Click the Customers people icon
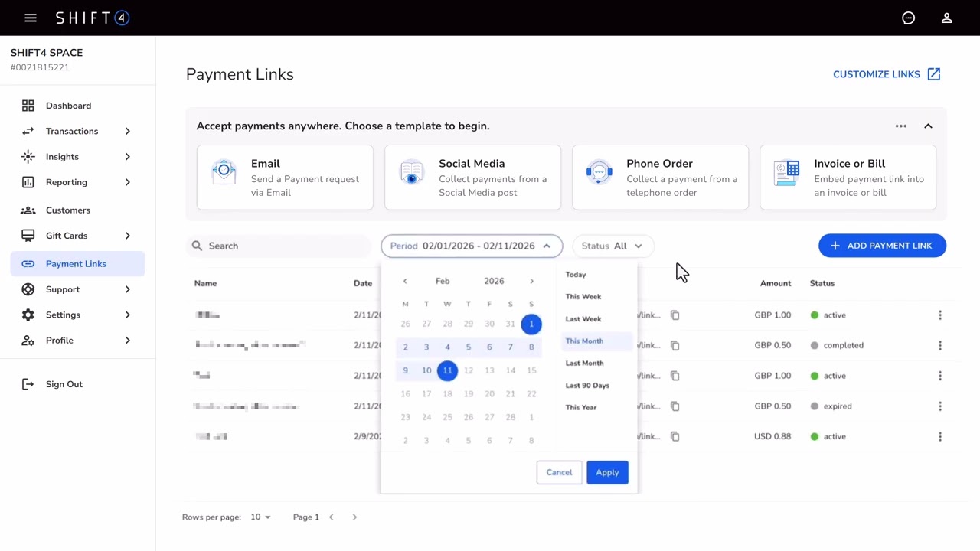The height and width of the screenshot is (551, 980). pos(28,210)
